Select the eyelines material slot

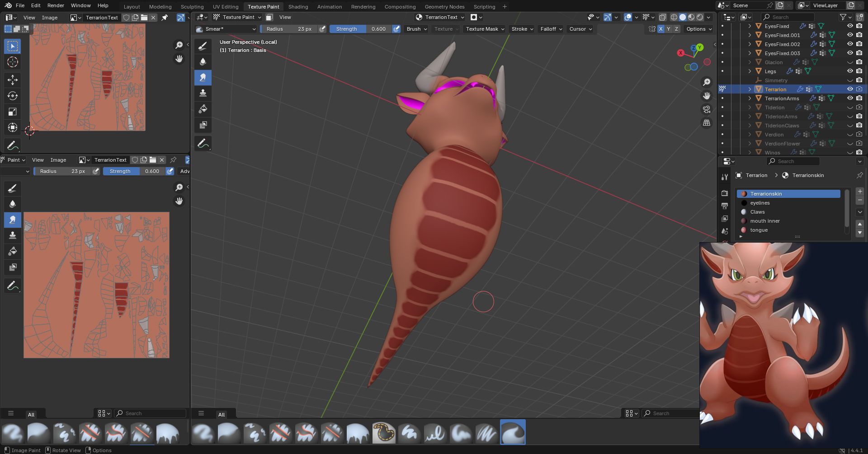(x=788, y=203)
